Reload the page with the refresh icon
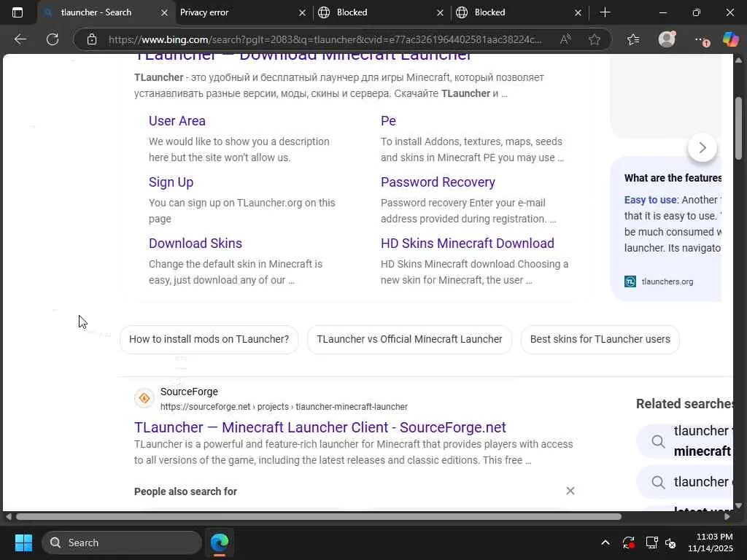This screenshot has height=560, width=747. [53, 39]
